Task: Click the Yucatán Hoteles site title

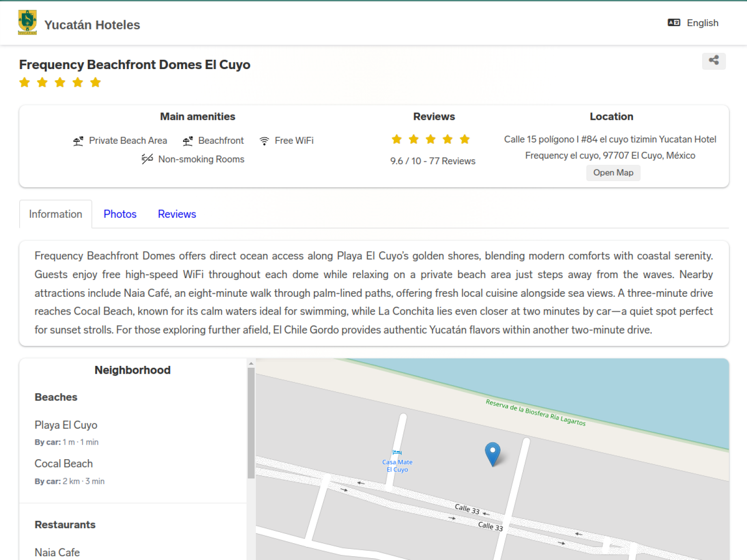Action: tap(92, 25)
